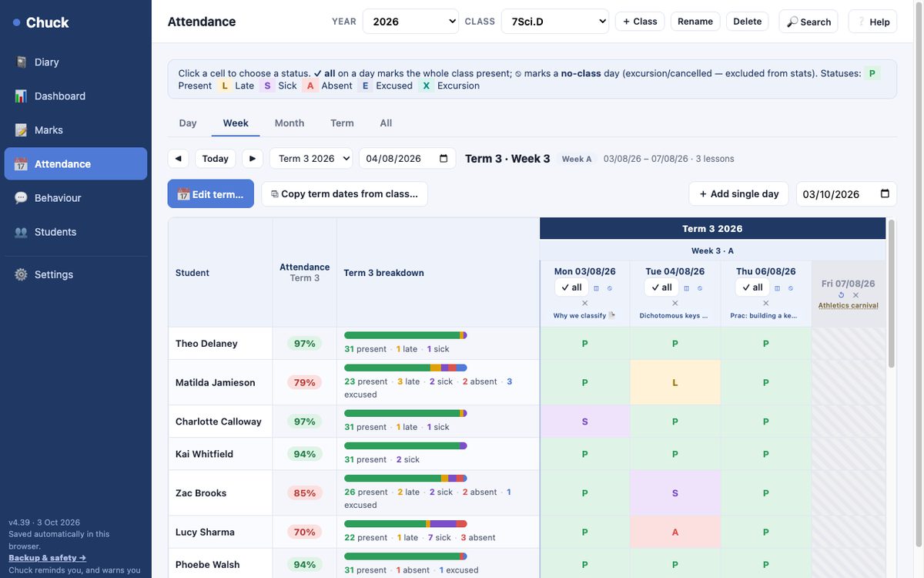The height and width of the screenshot is (578, 924).
Task: Switch to the Month view tab
Action: (x=290, y=123)
